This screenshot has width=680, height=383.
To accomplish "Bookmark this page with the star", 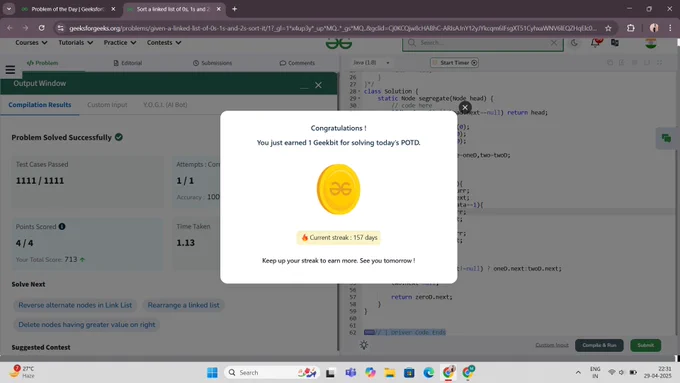I will [x=608, y=28].
